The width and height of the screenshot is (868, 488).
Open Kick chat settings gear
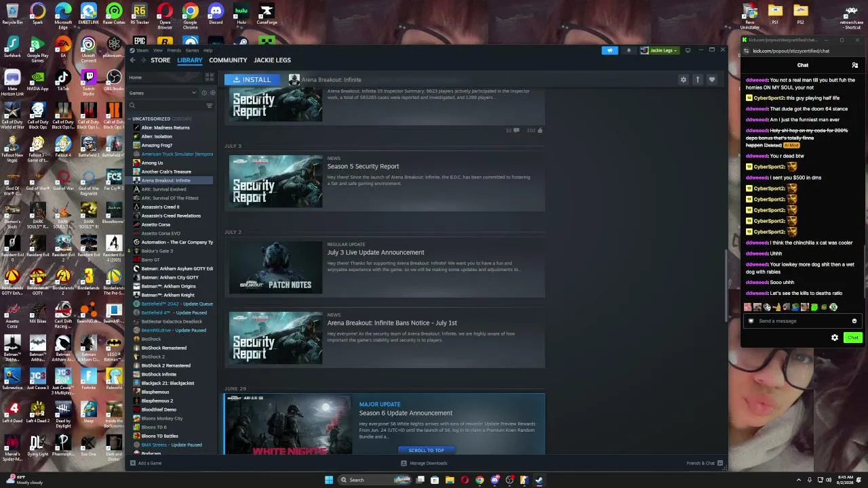tap(835, 338)
